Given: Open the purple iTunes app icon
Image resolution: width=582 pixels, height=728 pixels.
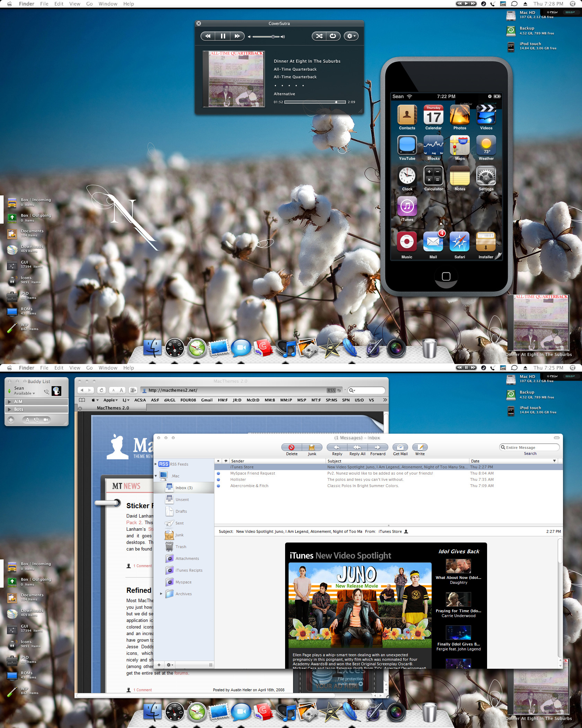Looking at the screenshot, I should click(407, 207).
